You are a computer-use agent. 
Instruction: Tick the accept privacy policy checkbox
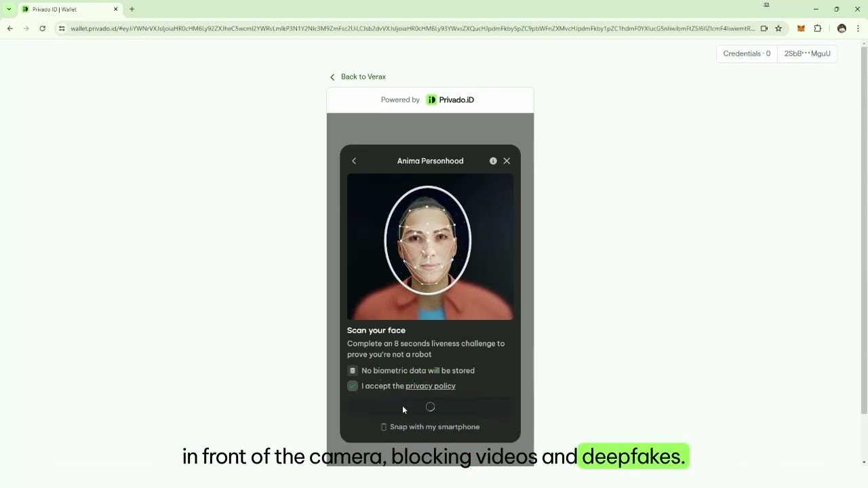tap(353, 386)
